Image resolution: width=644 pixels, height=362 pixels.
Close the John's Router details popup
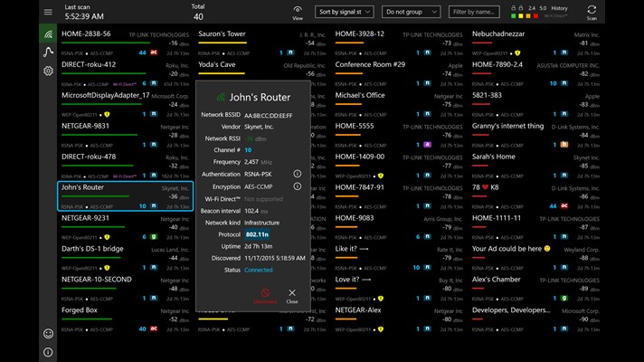(x=291, y=296)
